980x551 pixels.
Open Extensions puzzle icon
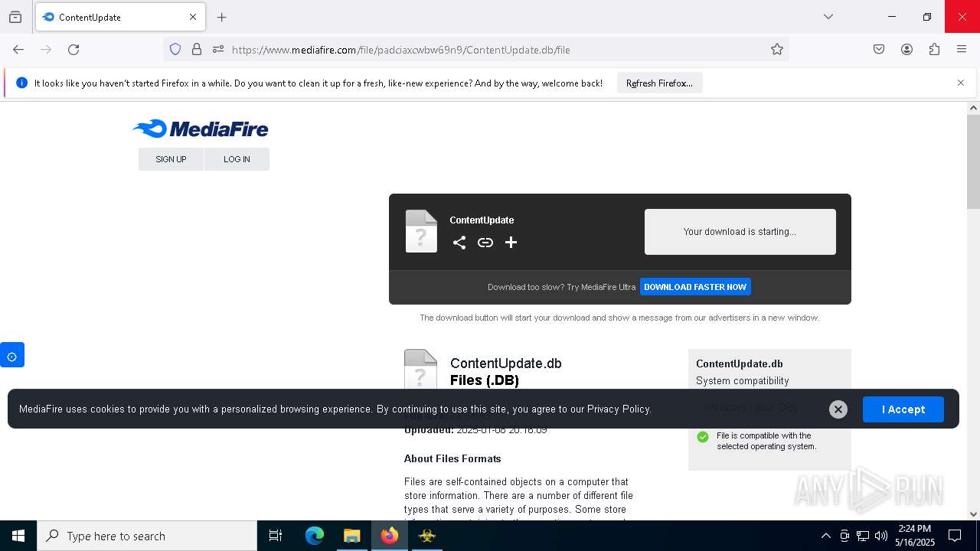pyautogui.click(x=934, y=50)
